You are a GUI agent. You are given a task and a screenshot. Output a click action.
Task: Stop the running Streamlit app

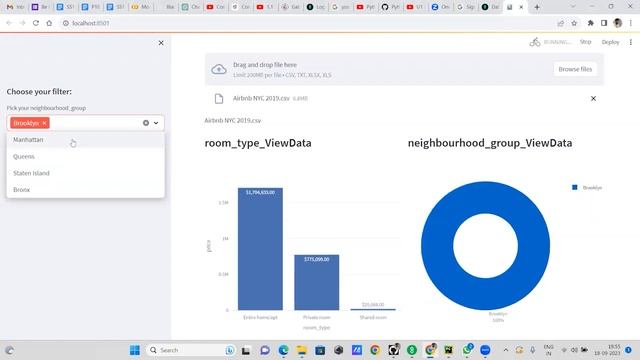click(585, 42)
